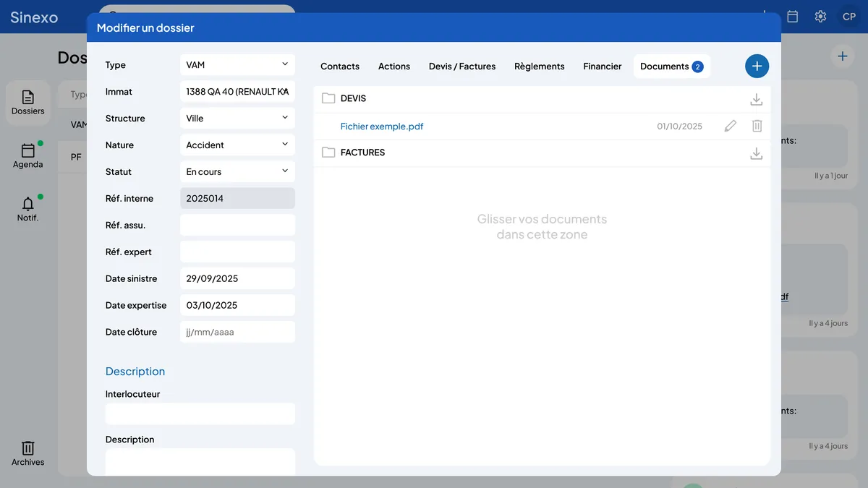Delete Fichier exemple.pdf with trash icon
Screen dimensions: 868x488
(757, 126)
